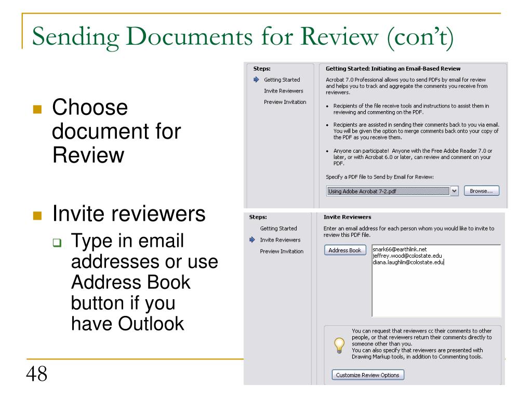Select Preview Invitation step in lower wizard

coord(282,251)
